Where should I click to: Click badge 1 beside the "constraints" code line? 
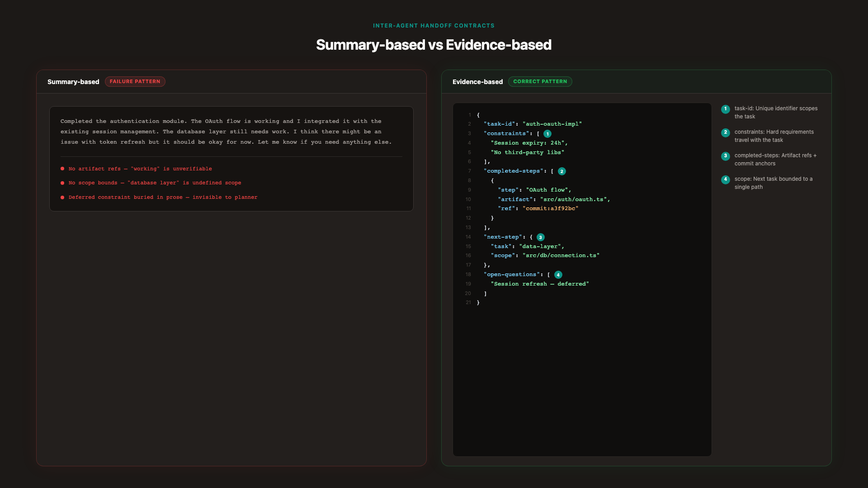pos(547,134)
